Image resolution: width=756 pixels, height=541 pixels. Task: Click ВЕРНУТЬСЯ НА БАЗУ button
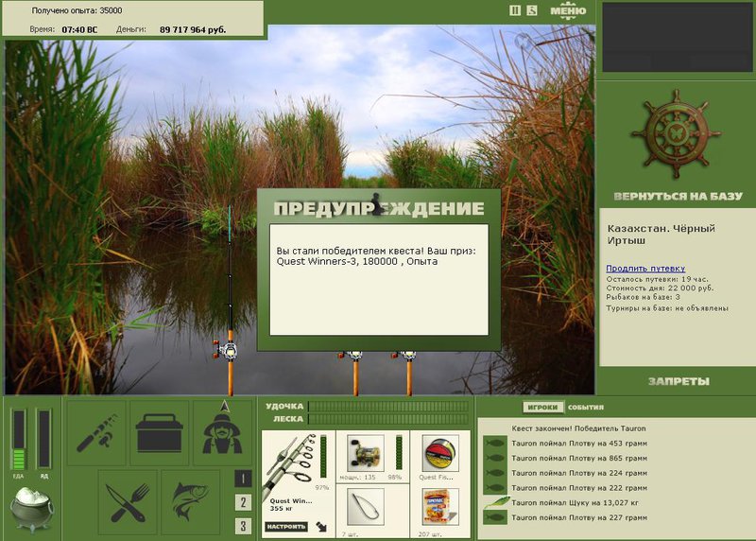[x=678, y=196]
